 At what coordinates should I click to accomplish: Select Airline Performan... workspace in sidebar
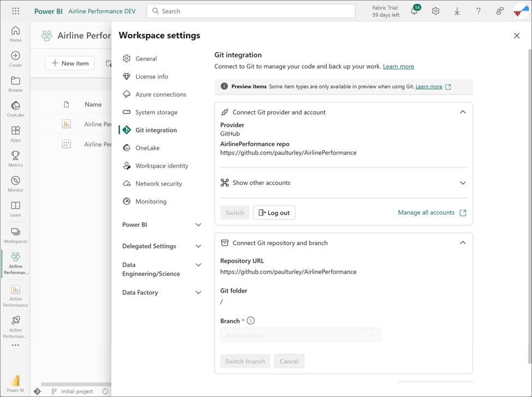coord(16,263)
